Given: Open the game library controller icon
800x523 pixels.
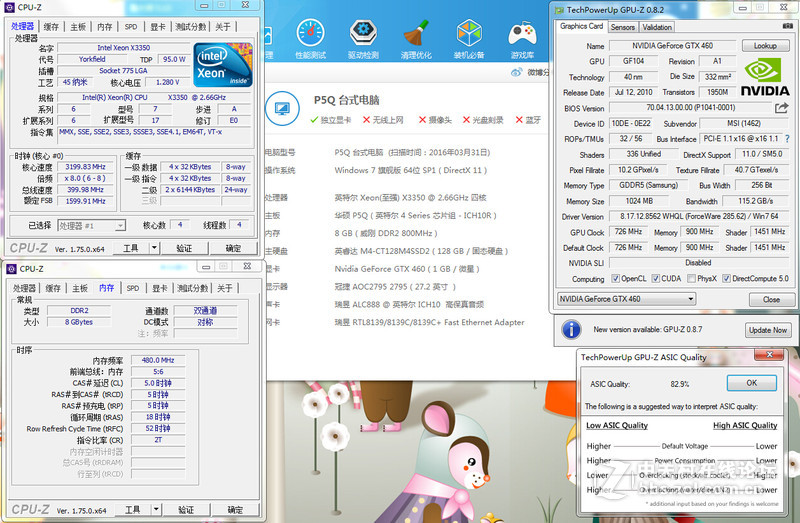Looking at the screenshot, I should click(x=522, y=35).
